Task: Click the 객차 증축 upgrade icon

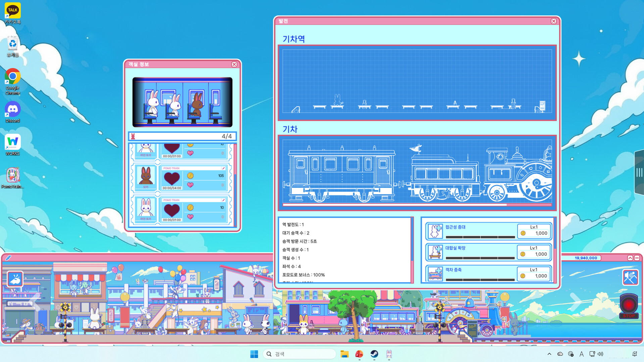Action: (x=435, y=274)
